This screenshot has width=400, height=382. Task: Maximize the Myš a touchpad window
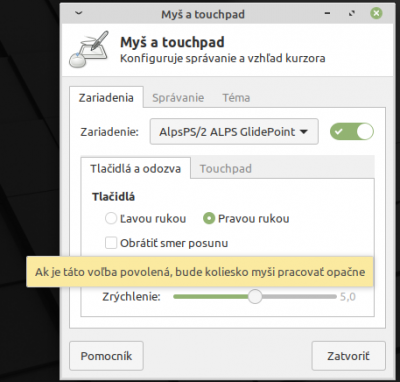click(x=352, y=14)
